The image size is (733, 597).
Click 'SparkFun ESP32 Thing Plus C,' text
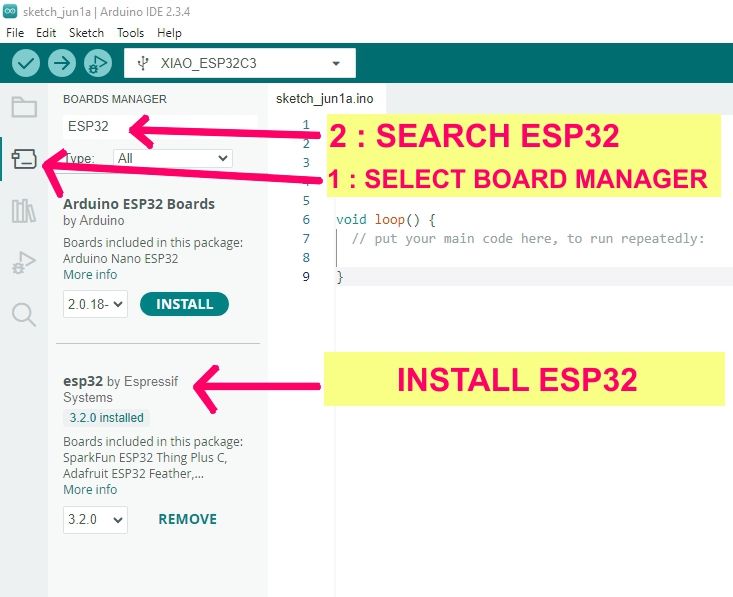(x=145, y=458)
